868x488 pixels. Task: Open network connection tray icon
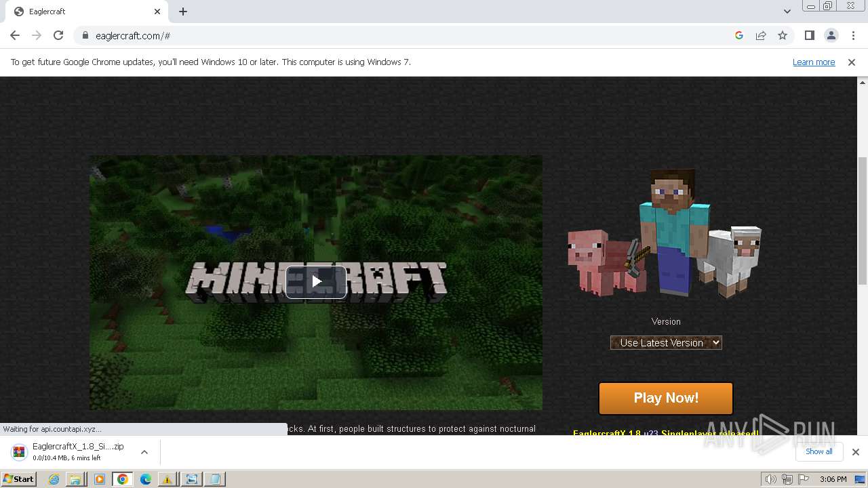point(787,479)
